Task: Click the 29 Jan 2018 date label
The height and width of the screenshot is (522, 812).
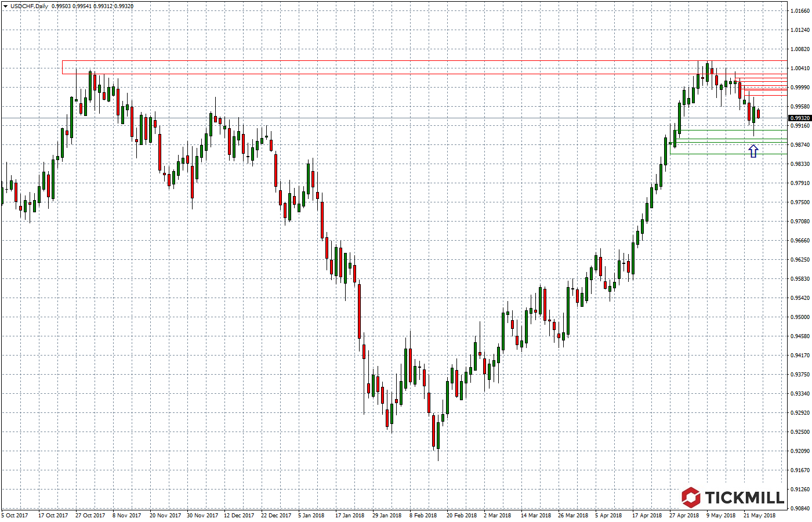Action: [x=387, y=515]
